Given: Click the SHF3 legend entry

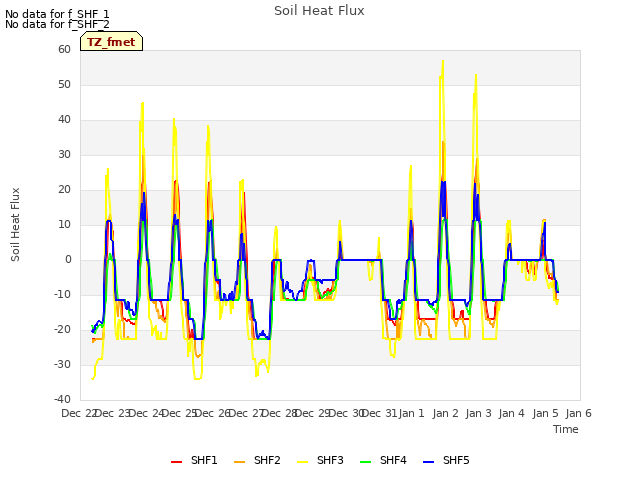Looking at the screenshot, I should (x=320, y=461).
